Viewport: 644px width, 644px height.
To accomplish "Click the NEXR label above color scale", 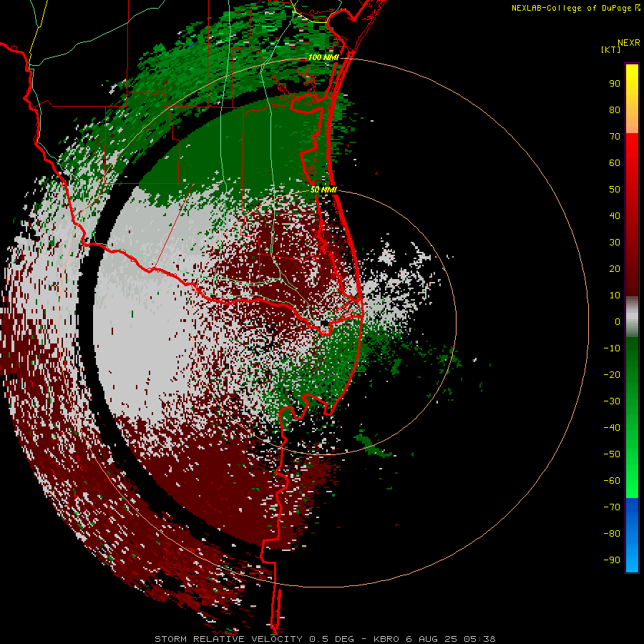I will coord(629,43).
